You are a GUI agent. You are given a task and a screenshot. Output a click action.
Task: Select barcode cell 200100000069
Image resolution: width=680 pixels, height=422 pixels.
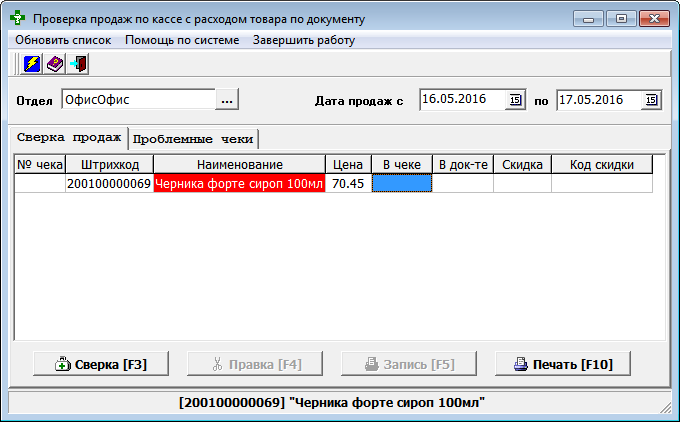[109, 183]
